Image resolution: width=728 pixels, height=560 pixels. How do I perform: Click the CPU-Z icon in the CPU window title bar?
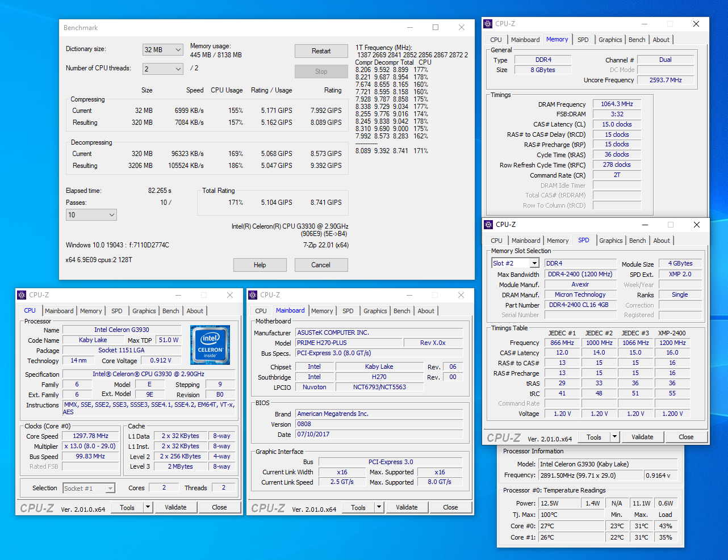[22, 295]
